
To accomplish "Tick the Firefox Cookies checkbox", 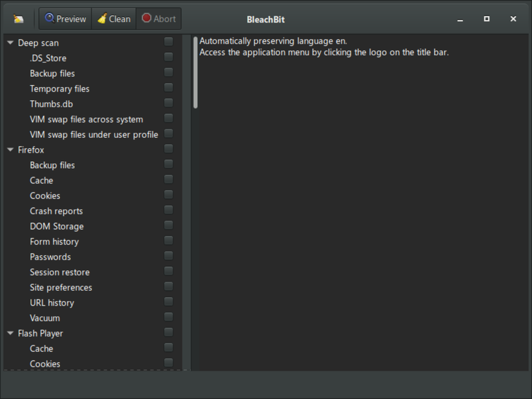I will [x=168, y=195].
